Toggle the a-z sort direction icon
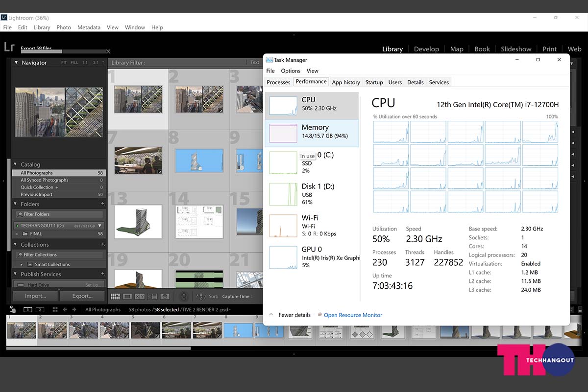The width and height of the screenshot is (588, 392). click(x=200, y=296)
